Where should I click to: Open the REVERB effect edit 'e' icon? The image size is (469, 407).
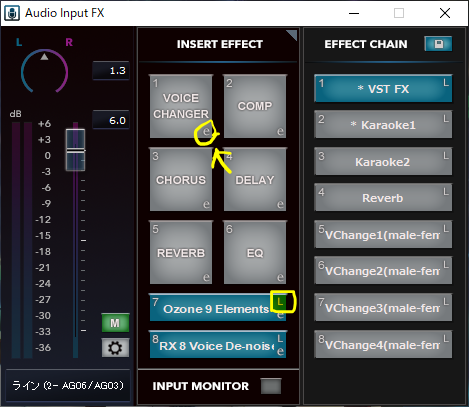pyautogui.click(x=206, y=277)
